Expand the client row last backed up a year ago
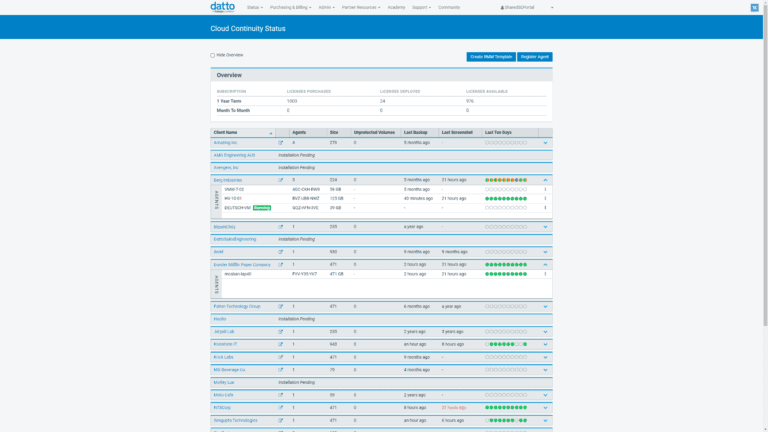The width and height of the screenshot is (768, 432). click(545, 227)
